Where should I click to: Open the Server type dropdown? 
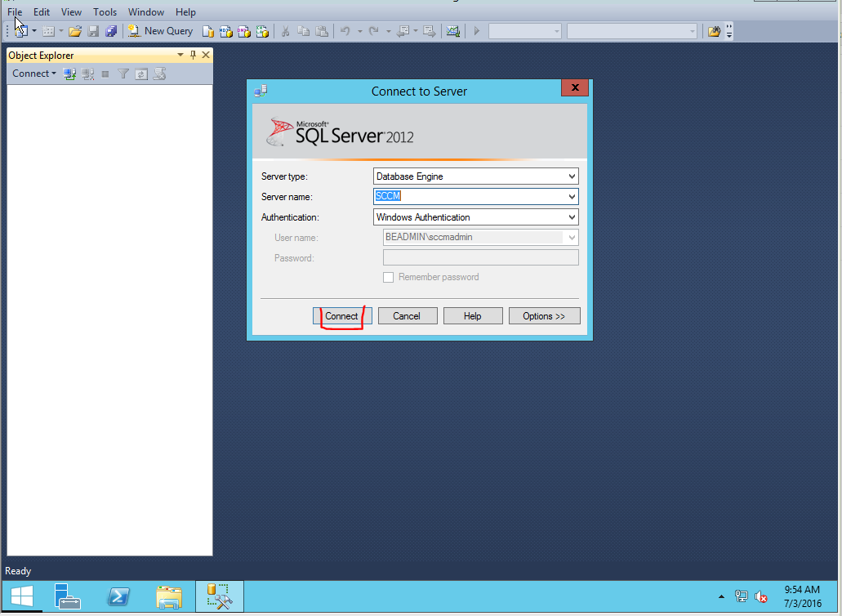coord(572,176)
